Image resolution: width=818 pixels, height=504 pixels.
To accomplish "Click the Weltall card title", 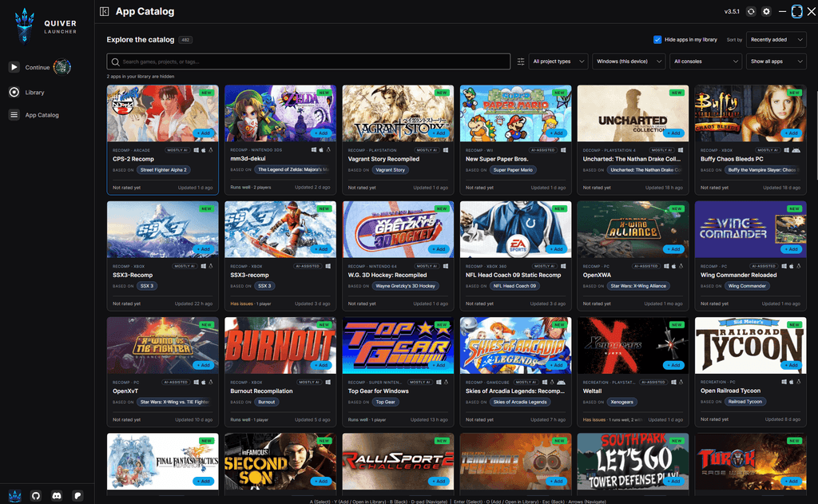I will (592, 391).
